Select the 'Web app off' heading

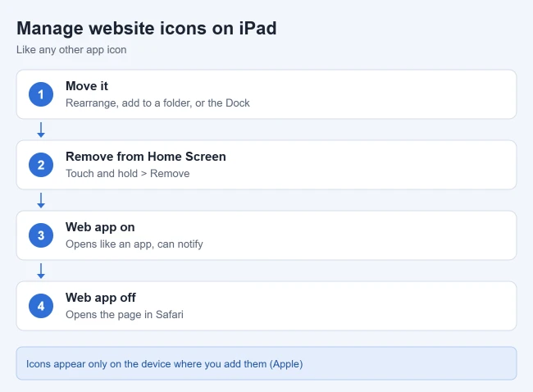click(101, 298)
